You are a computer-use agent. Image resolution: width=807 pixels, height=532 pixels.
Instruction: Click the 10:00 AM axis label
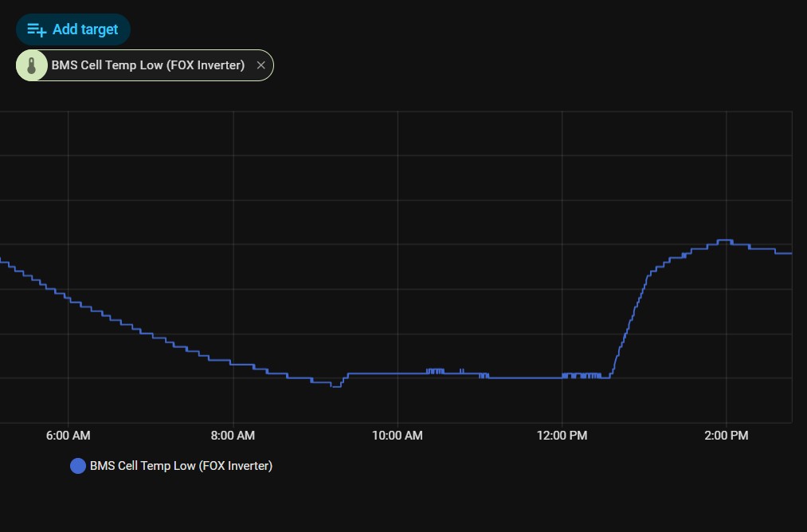(x=398, y=436)
